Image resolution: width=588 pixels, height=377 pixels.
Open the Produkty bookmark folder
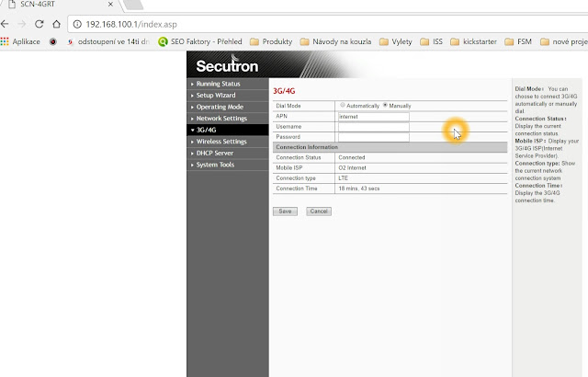click(x=271, y=41)
